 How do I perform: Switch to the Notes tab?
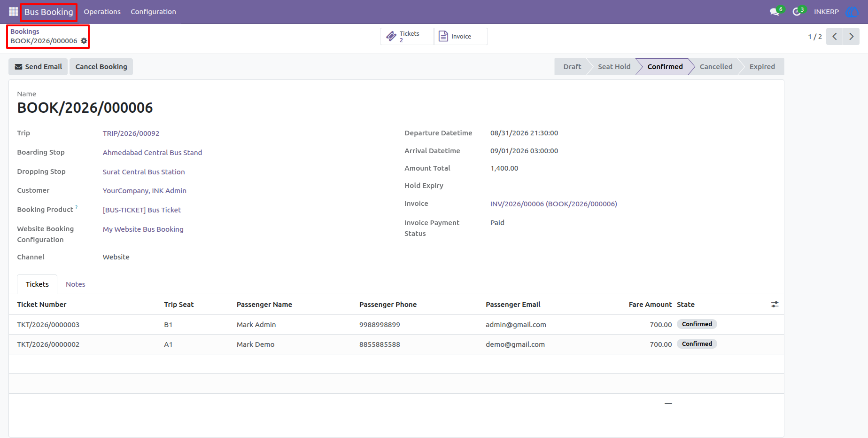pyautogui.click(x=76, y=284)
